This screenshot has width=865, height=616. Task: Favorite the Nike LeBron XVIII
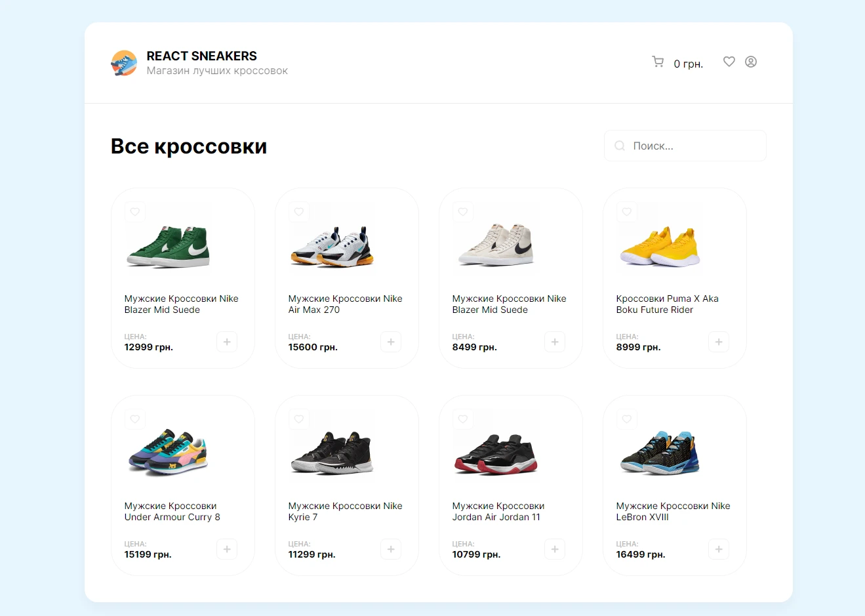(x=627, y=419)
